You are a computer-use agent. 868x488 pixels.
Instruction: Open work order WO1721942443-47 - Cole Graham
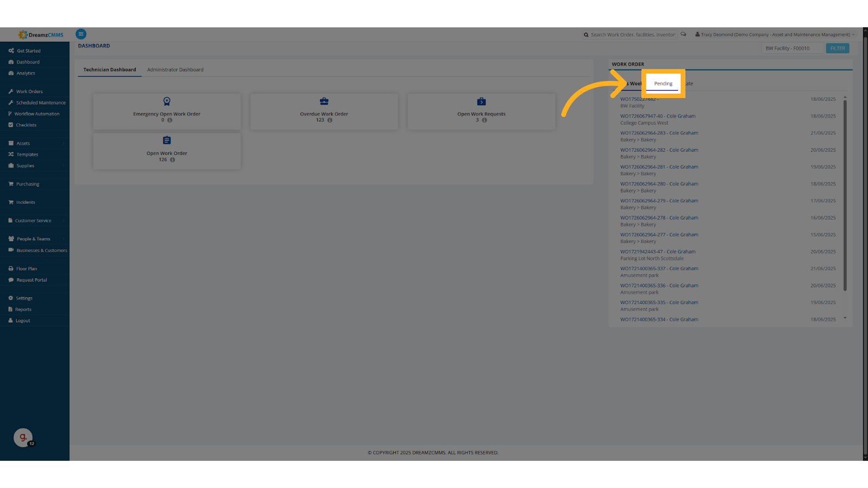point(658,252)
